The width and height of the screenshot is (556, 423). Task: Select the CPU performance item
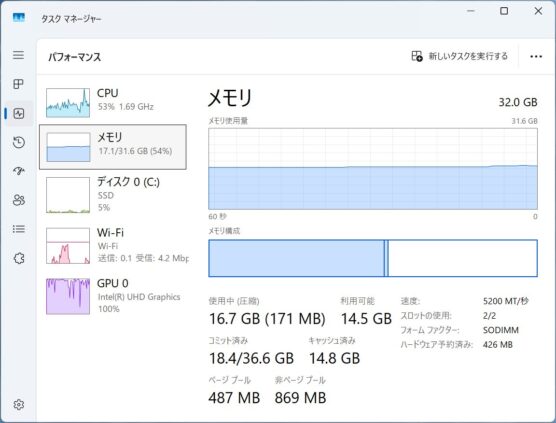tap(113, 102)
